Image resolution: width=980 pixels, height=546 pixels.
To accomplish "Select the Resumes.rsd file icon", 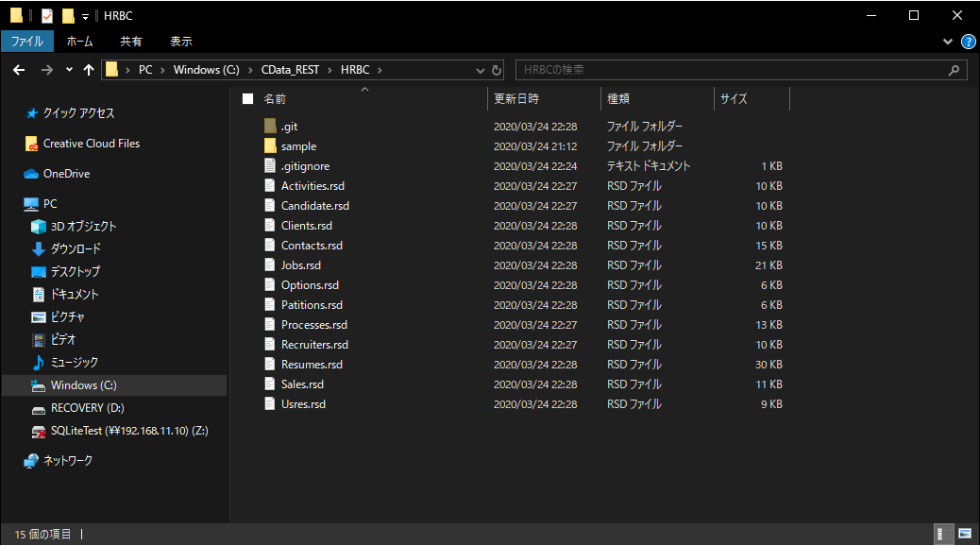I will click(x=270, y=365).
